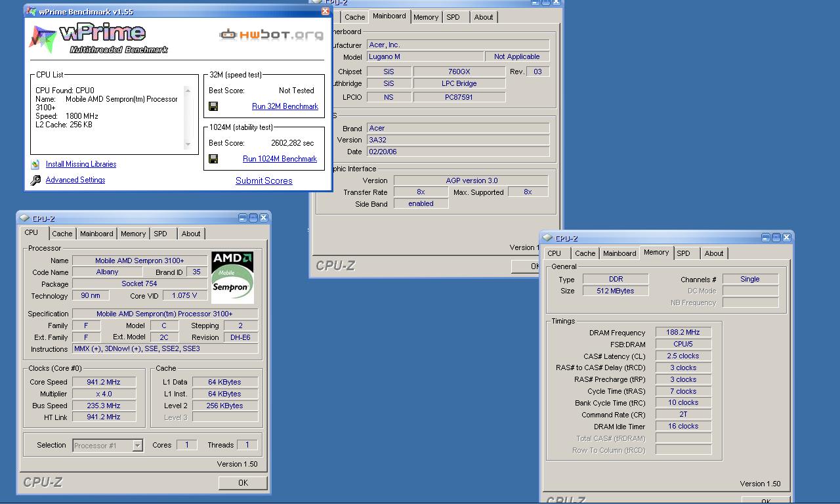The width and height of the screenshot is (840, 504).
Task: Switch to Memory tab in CPU window
Action: click(x=133, y=234)
